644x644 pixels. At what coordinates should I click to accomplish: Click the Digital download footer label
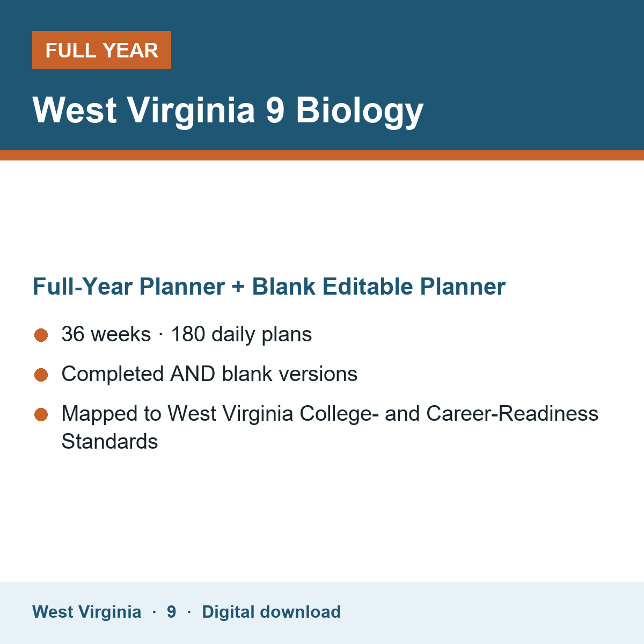[x=271, y=612]
